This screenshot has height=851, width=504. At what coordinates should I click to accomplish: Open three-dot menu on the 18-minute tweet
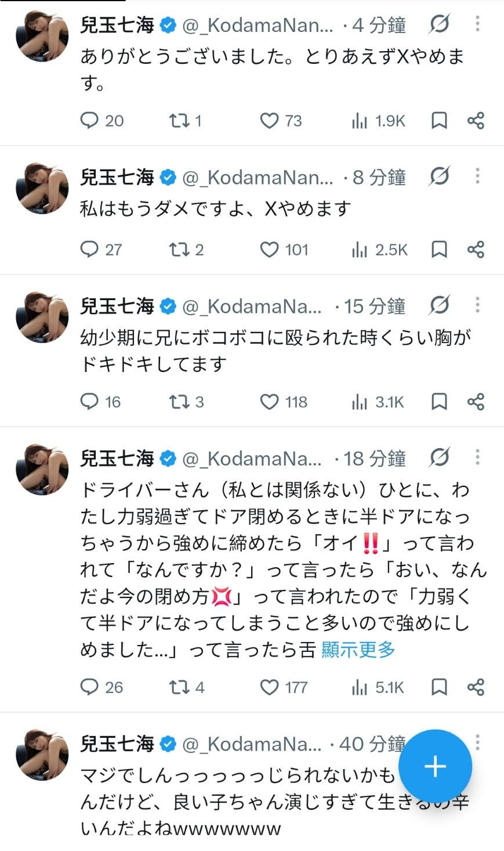pyautogui.click(x=477, y=457)
